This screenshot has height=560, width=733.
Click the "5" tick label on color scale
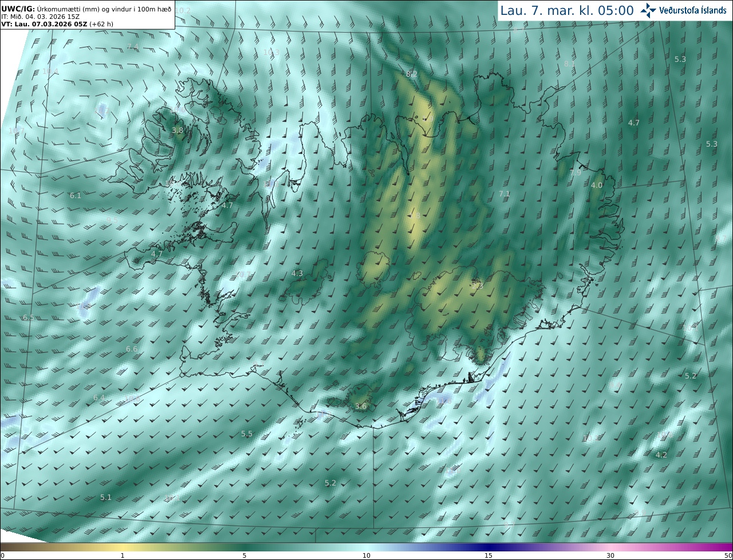[x=245, y=555]
